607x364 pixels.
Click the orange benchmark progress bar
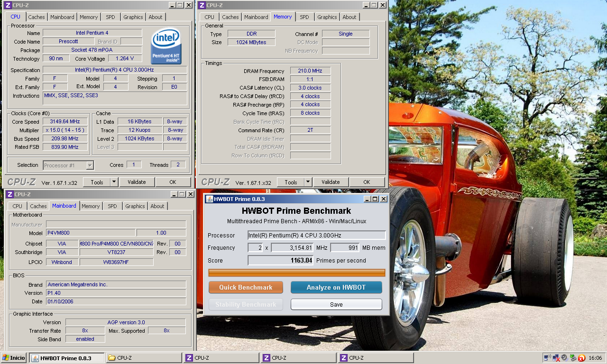coord(297,273)
